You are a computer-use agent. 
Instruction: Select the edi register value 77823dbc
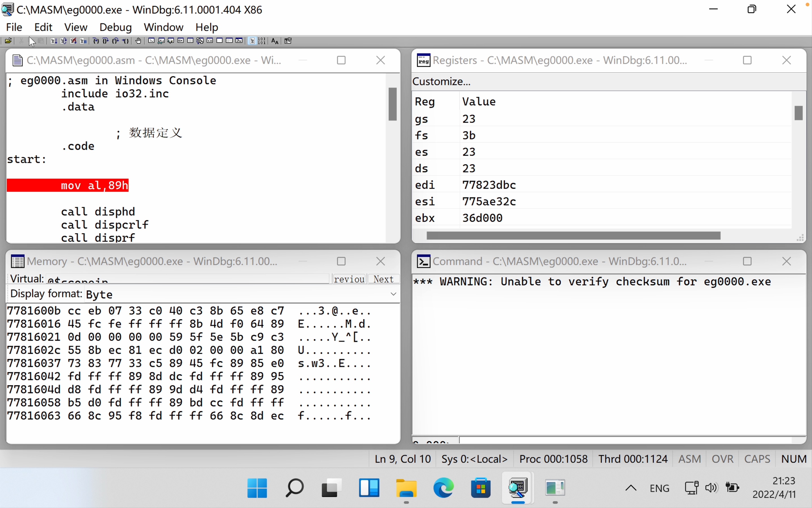[x=489, y=185]
